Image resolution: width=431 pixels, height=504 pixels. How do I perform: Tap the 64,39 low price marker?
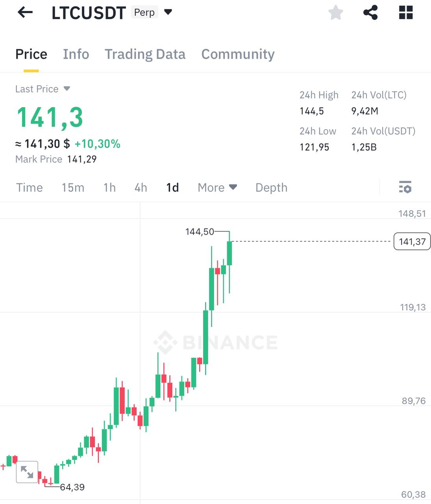coord(72,487)
